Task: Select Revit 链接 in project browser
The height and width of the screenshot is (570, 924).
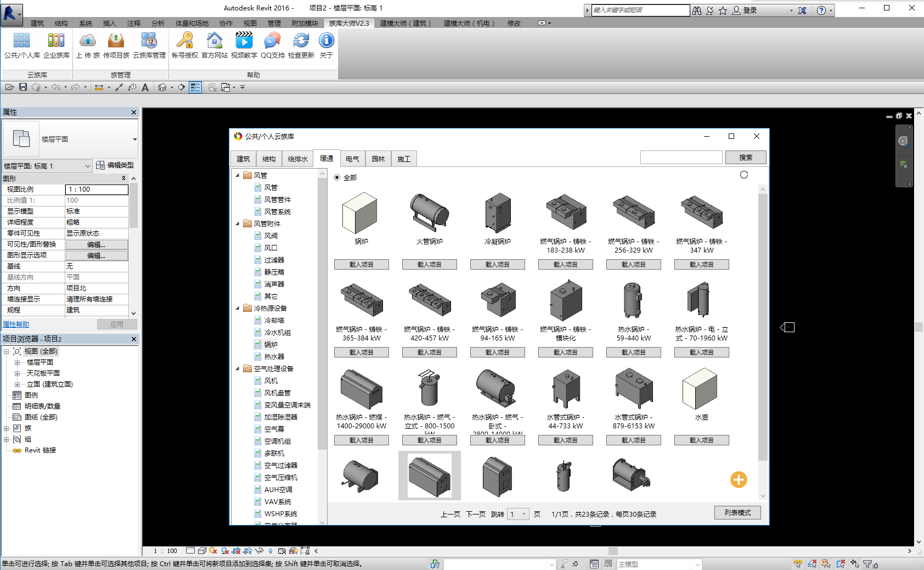Action: pos(40,450)
